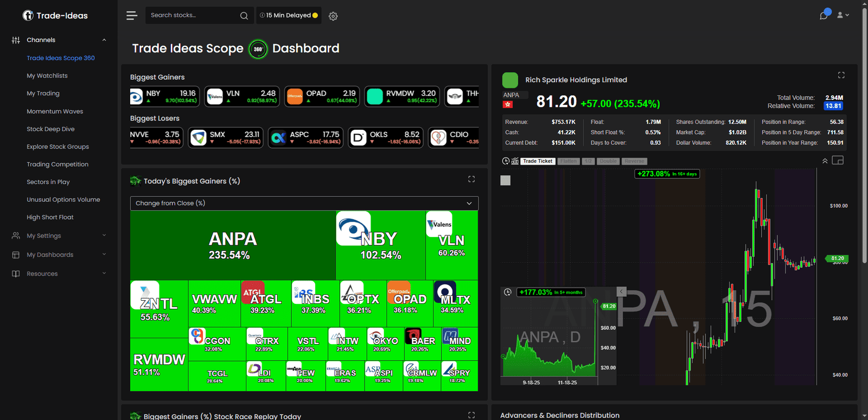The image size is (868, 420).
Task: Click the 1/2 position button
Action: pyautogui.click(x=588, y=161)
